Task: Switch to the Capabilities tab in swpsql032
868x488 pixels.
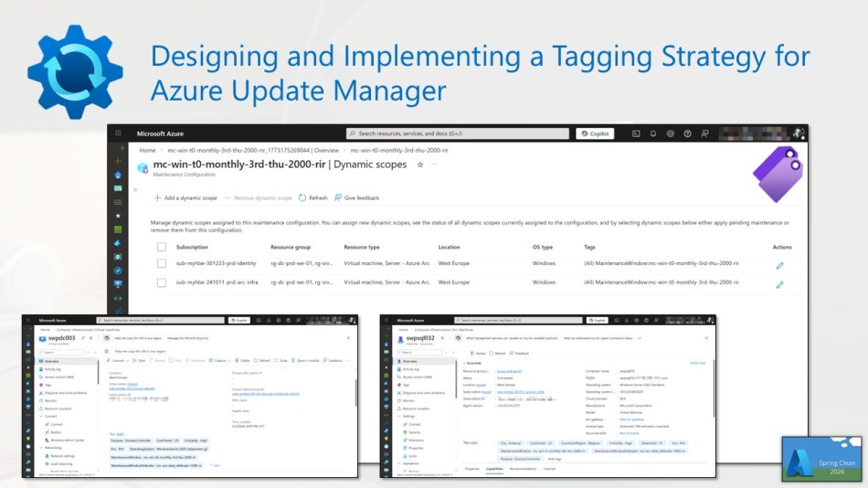Action: [496, 468]
